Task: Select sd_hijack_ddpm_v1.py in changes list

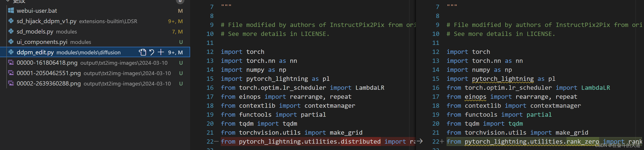Action: tap(47, 21)
